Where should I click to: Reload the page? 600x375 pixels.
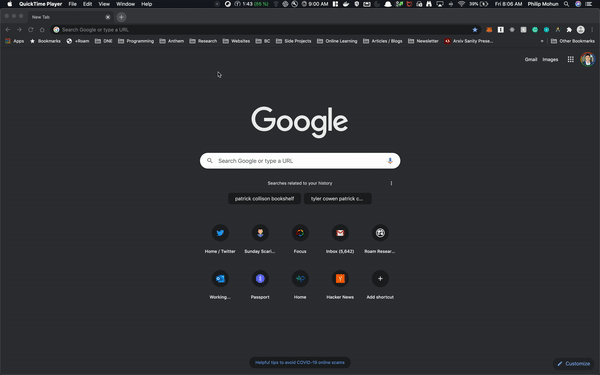tap(31, 30)
